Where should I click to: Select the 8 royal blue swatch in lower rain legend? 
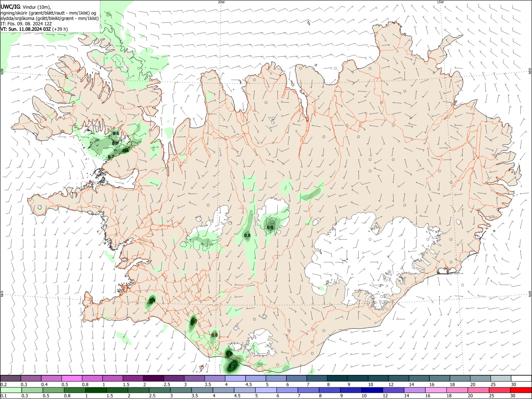[330, 390]
